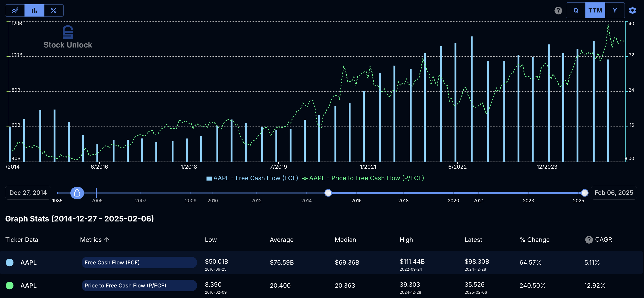Click the 5.11% CAGR value
The image size is (644, 298).
click(592, 262)
